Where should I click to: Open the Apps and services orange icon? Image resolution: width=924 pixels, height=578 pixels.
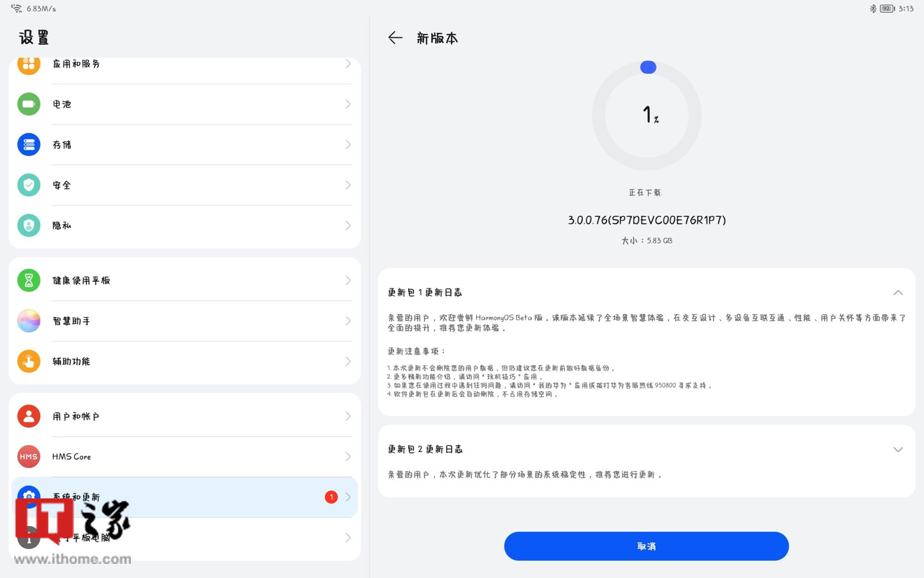[29, 64]
